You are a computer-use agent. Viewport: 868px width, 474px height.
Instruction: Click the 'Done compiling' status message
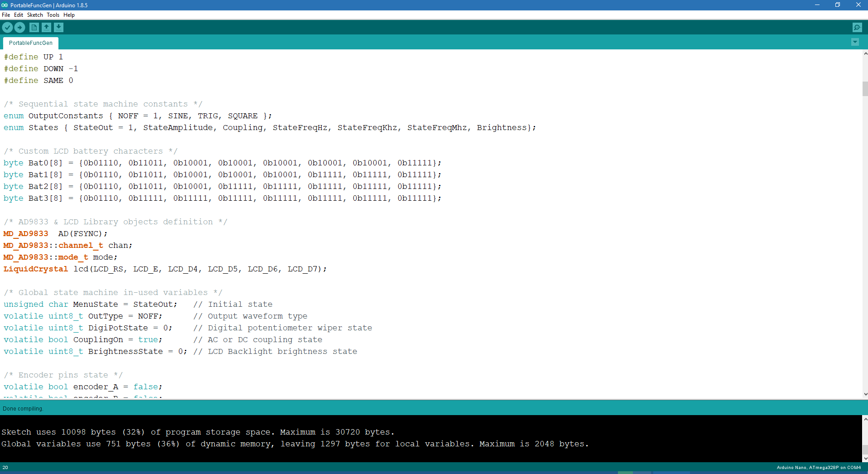(23, 408)
